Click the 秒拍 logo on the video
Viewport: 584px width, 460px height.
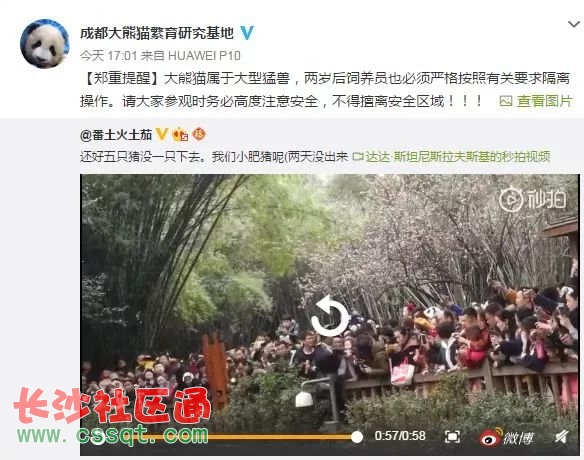click(533, 199)
